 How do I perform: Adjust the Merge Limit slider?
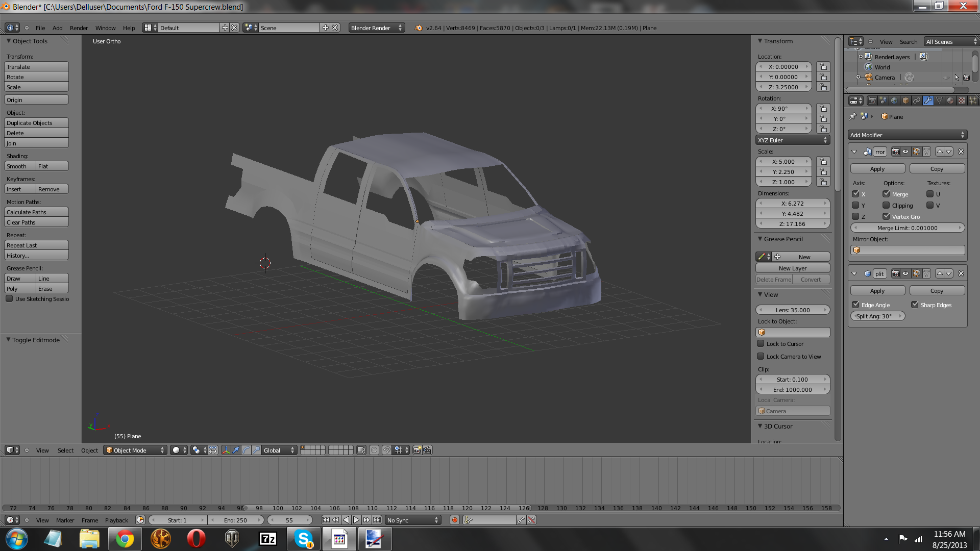(908, 228)
